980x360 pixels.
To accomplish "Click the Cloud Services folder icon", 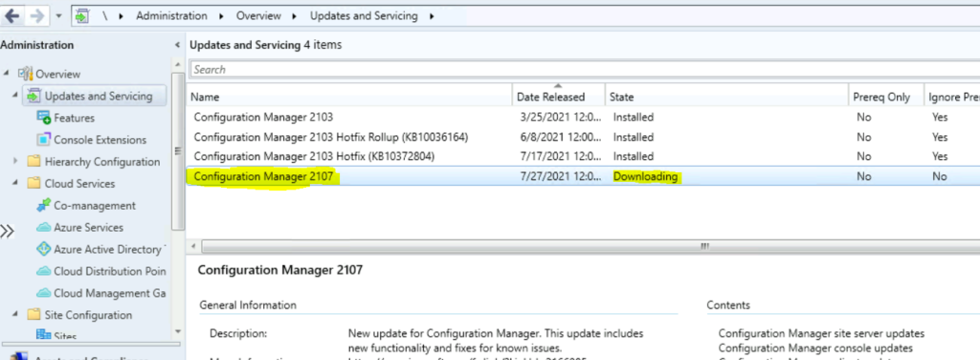I will point(33,183).
